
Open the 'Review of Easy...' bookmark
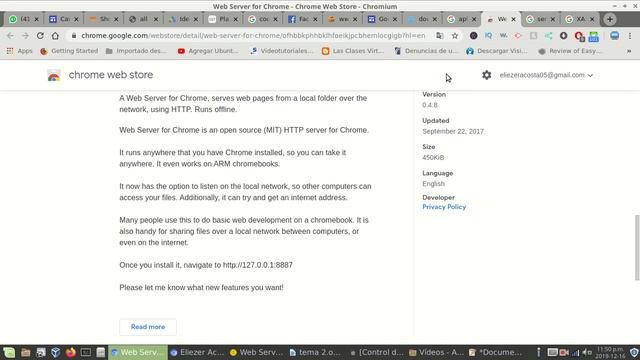[x=570, y=51]
